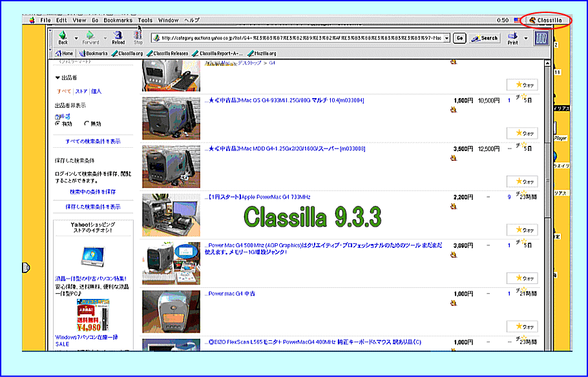
Task: Select the 無効 radio button
Action: tap(84, 123)
